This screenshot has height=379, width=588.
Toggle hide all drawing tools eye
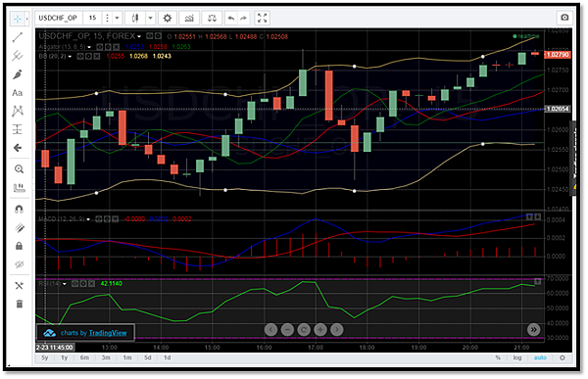[20, 264]
